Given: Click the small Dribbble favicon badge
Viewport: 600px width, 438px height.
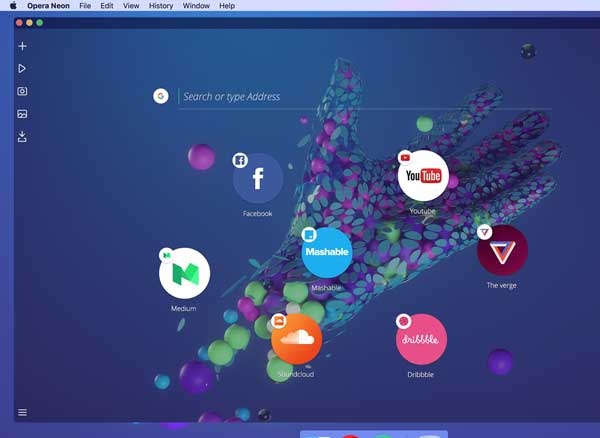Looking at the screenshot, I should pos(404,321).
